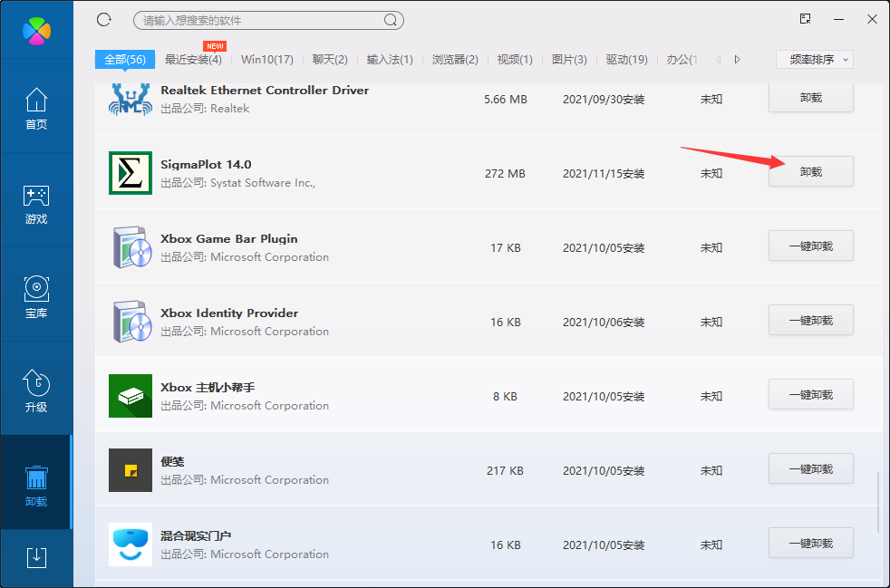Click the magnifier search icon
Image resolution: width=890 pixels, height=588 pixels.
pyautogui.click(x=390, y=21)
